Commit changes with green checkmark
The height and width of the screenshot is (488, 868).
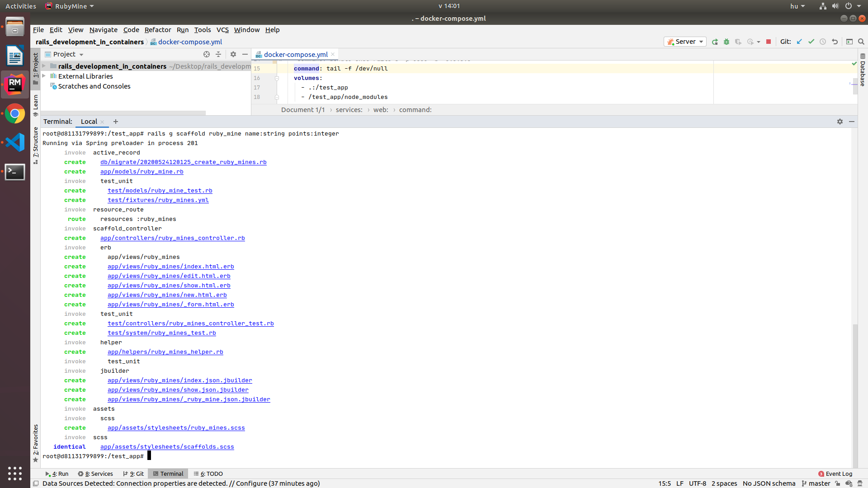(811, 42)
